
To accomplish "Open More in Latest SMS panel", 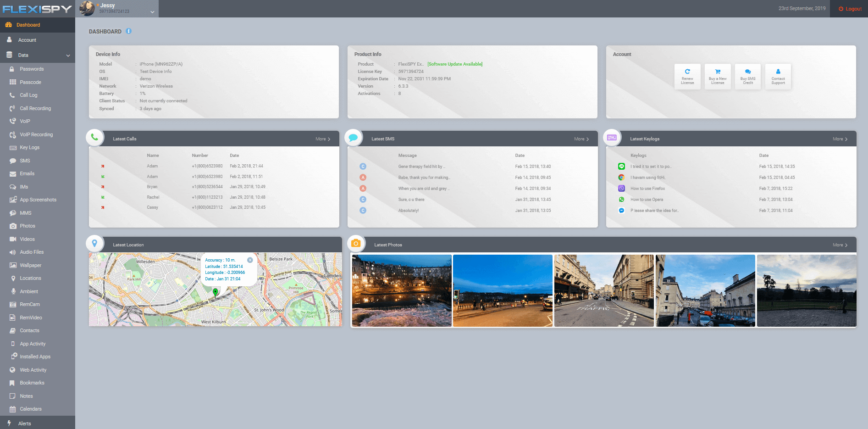I will 581,139.
